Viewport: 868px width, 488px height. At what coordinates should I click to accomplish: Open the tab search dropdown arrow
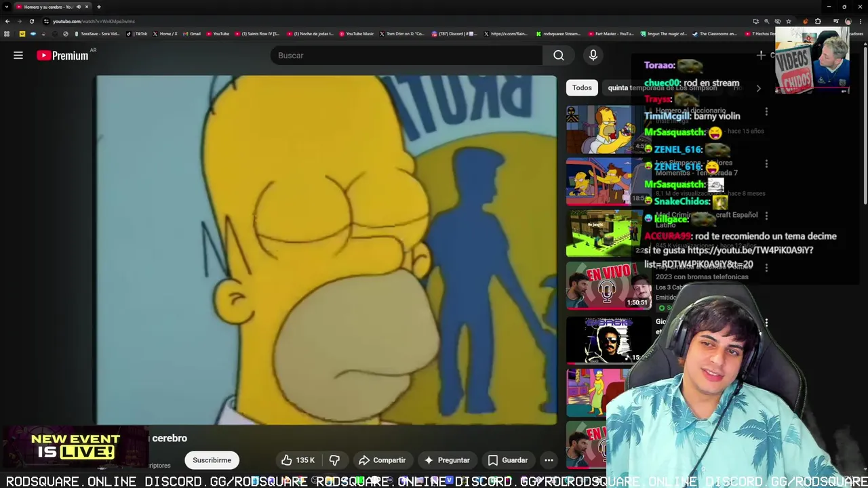click(x=7, y=7)
